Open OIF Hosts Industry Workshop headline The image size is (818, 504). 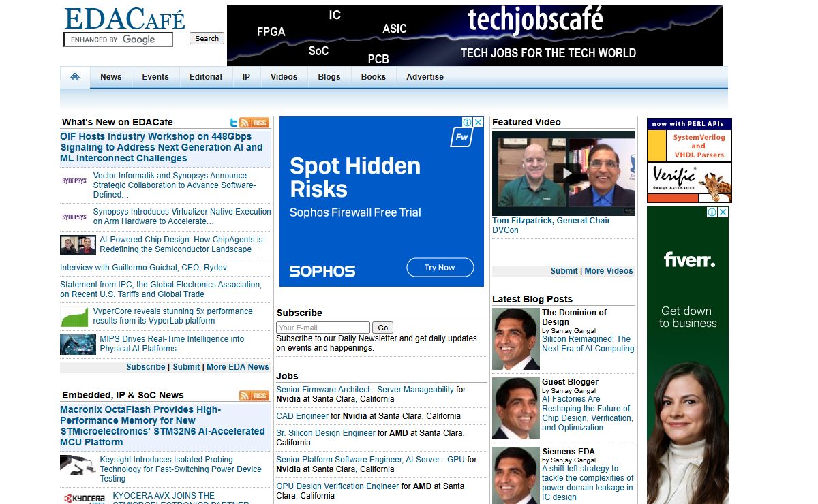(162, 147)
